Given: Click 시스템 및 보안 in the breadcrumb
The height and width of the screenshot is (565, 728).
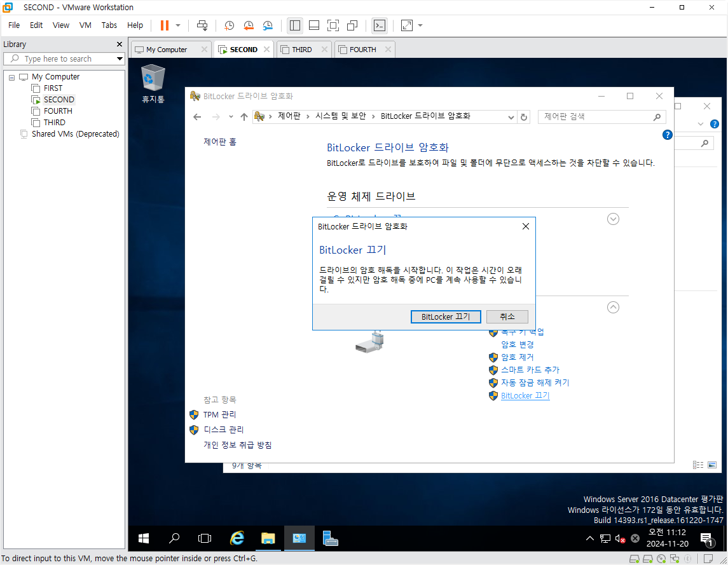Looking at the screenshot, I should coord(341,116).
